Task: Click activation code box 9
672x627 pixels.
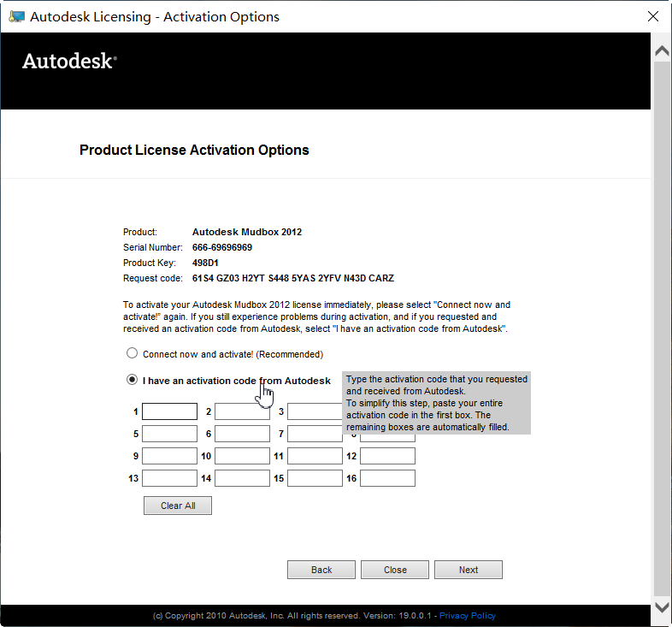Action: coord(170,456)
